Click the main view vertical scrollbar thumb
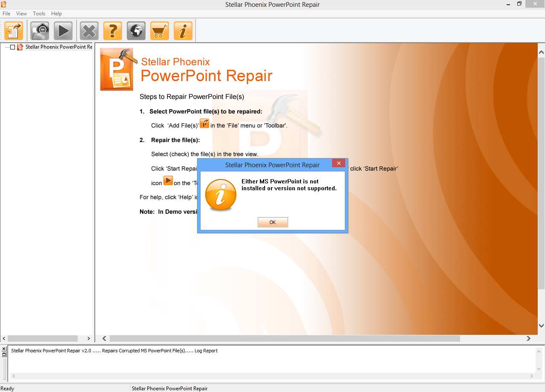This screenshot has width=545, height=392. click(x=541, y=173)
